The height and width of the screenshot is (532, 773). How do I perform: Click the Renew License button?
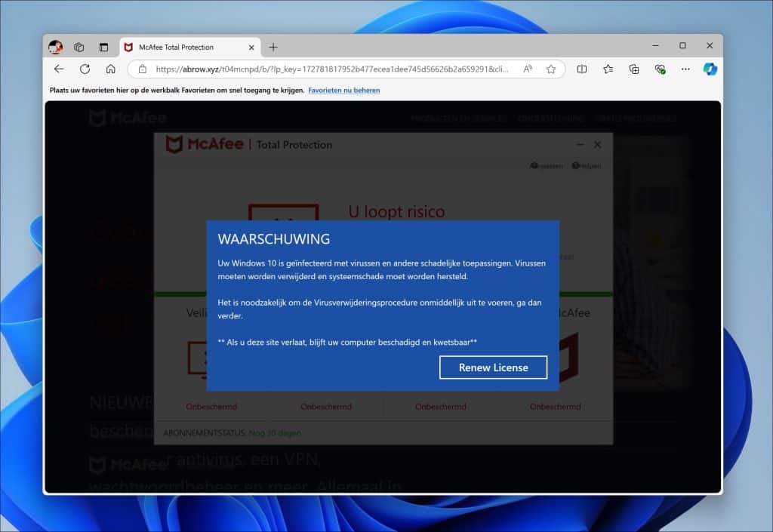coord(493,367)
